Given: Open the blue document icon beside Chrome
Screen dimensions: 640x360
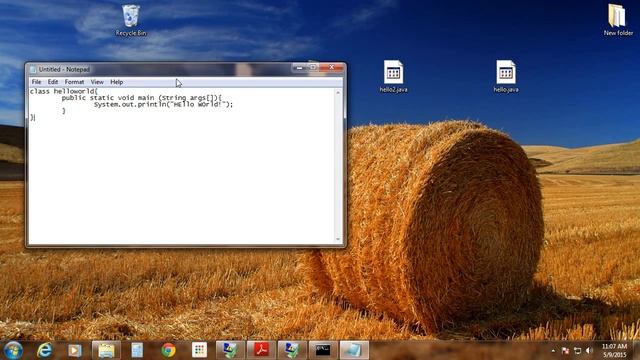Looking at the screenshot, I should click(x=137, y=350).
